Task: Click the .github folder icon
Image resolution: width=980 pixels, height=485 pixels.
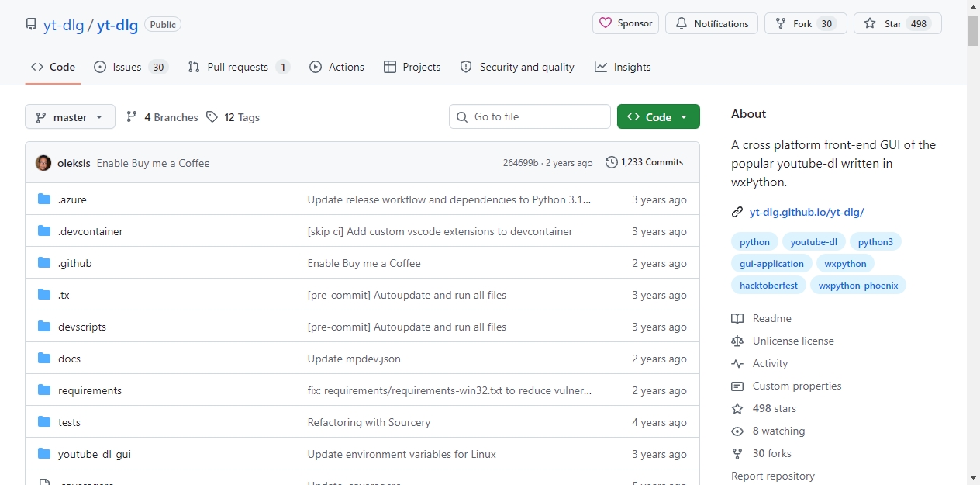Action: click(x=44, y=263)
